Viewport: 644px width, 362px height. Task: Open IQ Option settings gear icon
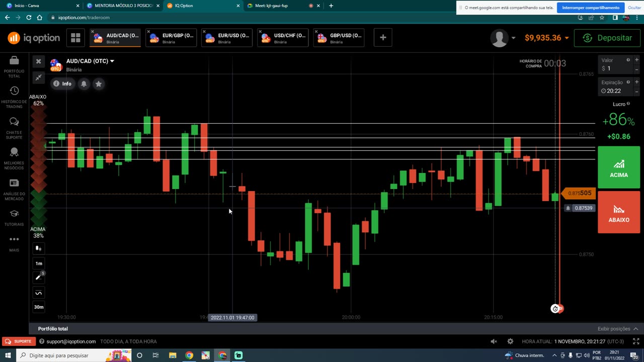point(510,341)
